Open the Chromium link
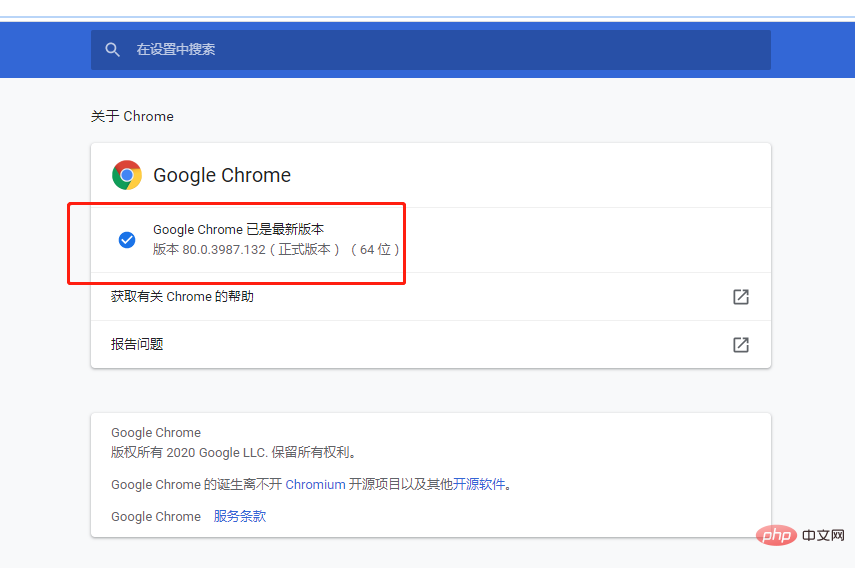The height and width of the screenshot is (568, 855). pyautogui.click(x=315, y=485)
